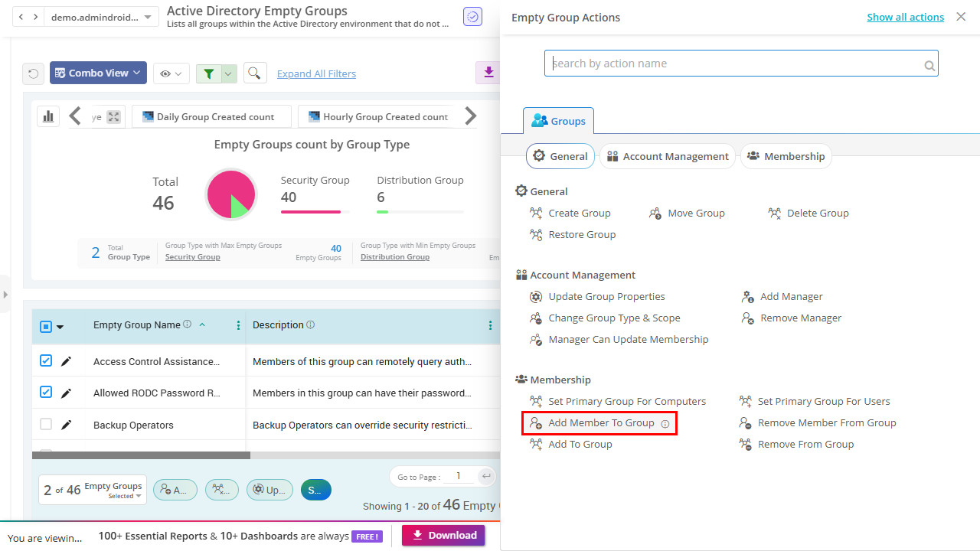Click the search by action name field
Image resolution: width=980 pixels, height=551 pixels.
pos(741,64)
